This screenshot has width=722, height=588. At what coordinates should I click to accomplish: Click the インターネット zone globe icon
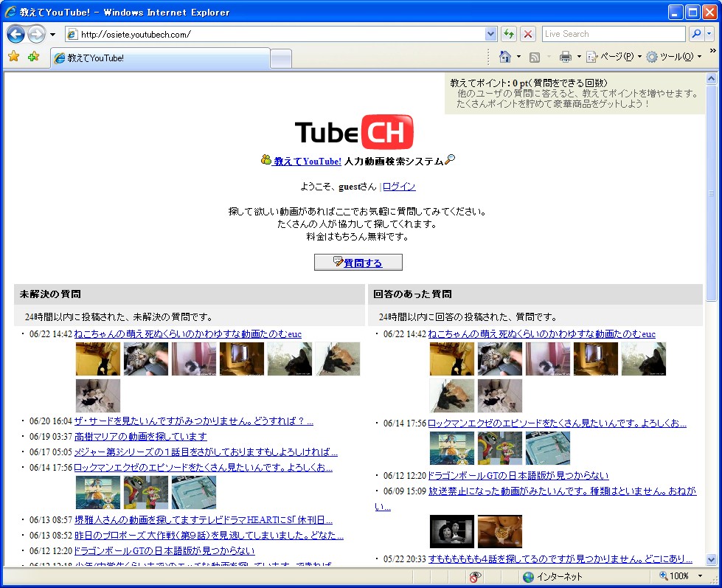(529, 576)
